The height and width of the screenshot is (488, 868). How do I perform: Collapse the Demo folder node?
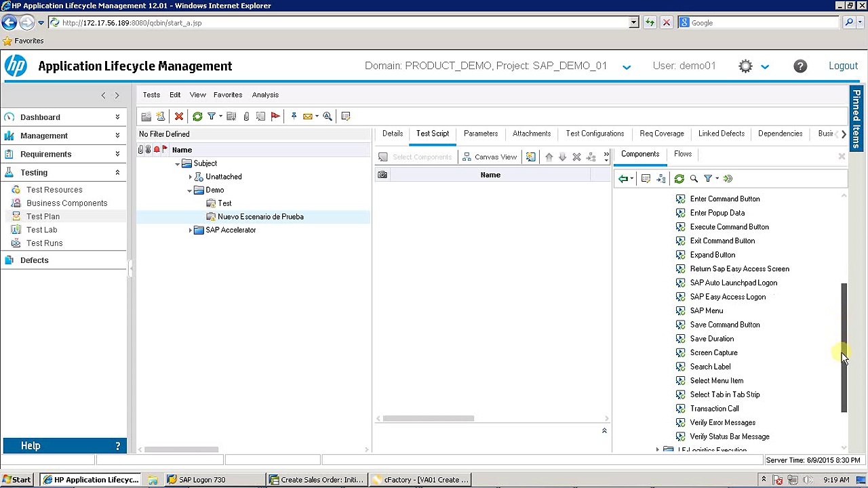pos(191,190)
